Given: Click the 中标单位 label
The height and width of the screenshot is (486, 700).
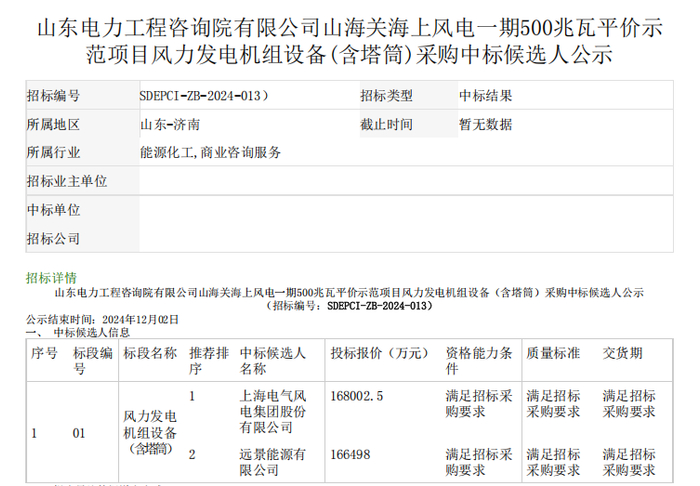Looking at the screenshot, I should pos(53,210).
